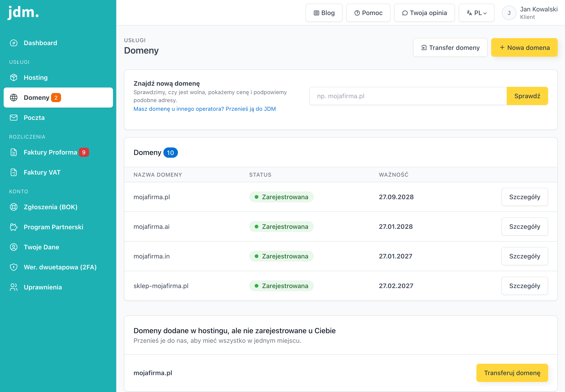
Task: Click the globe icon beside Domeny
Action: click(14, 98)
